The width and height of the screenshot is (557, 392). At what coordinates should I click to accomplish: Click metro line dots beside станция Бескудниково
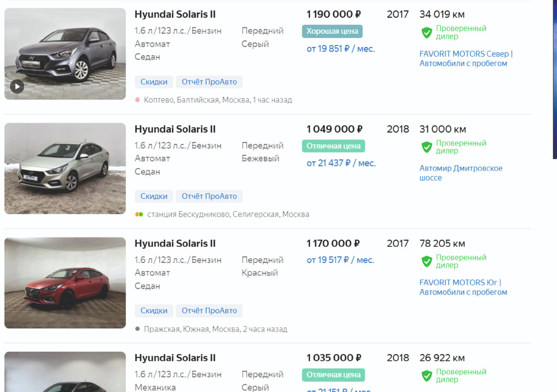pos(139,214)
